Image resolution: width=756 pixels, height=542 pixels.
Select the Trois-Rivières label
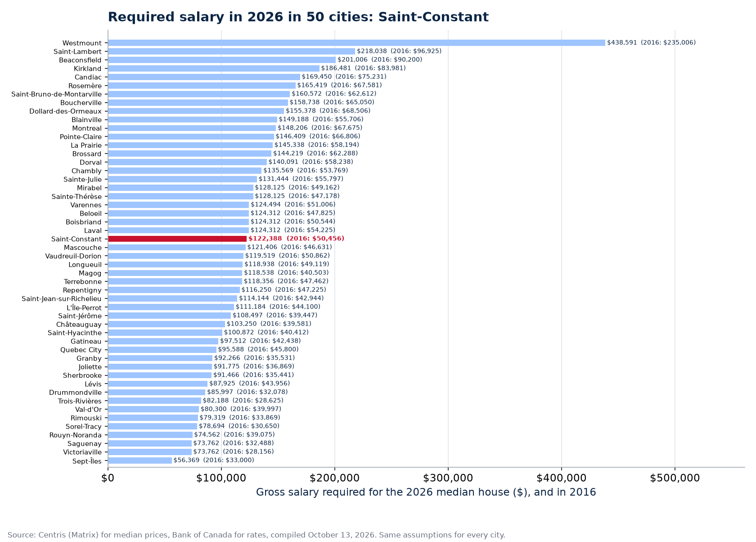pyautogui.click(x=80, y=401)
